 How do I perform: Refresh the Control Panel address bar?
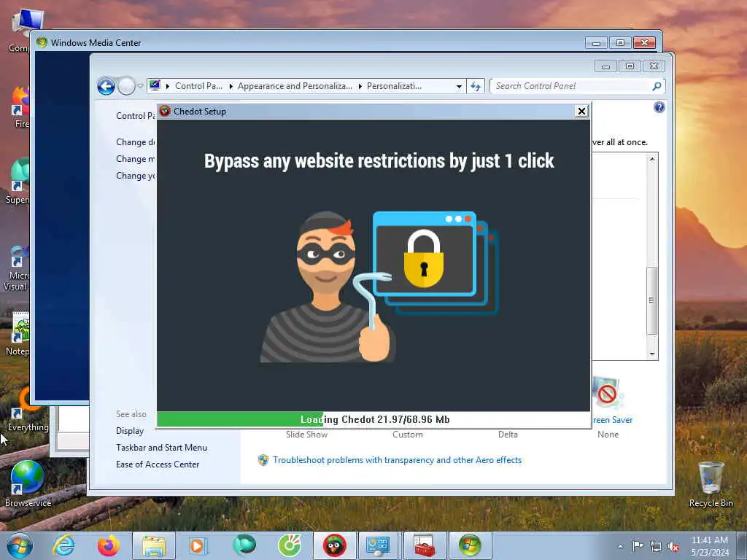[x=476, y=86]
